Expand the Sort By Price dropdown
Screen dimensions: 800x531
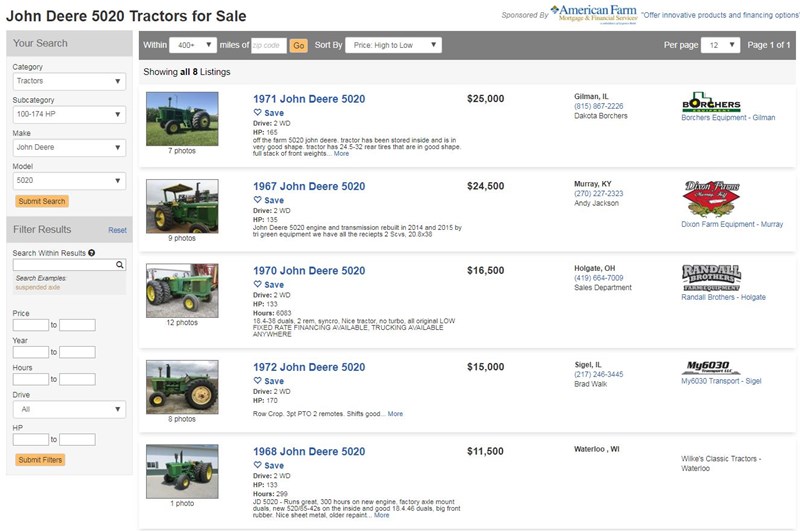click(x=393, y=45)
